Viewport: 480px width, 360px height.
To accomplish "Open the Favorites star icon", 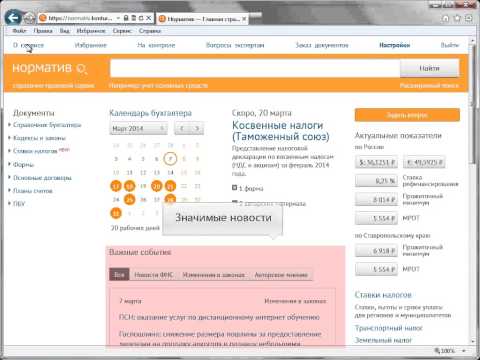I will pos(457,19).
